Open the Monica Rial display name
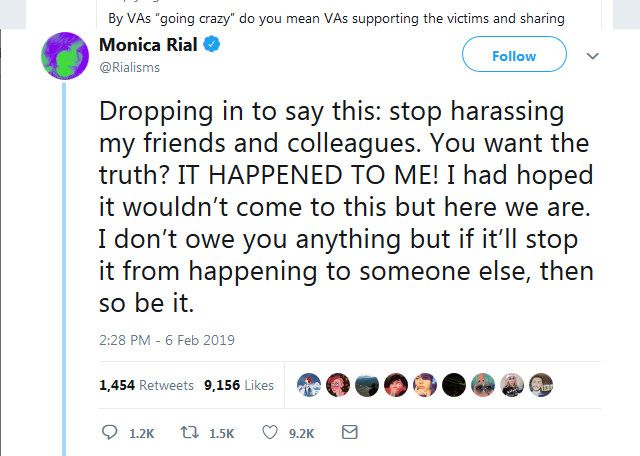640x456 pixels. pos(149,44)
